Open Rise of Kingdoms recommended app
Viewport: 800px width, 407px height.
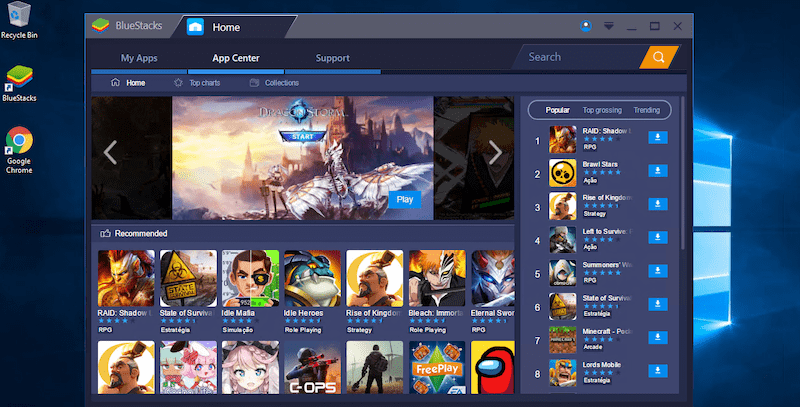tap(374, 278)
